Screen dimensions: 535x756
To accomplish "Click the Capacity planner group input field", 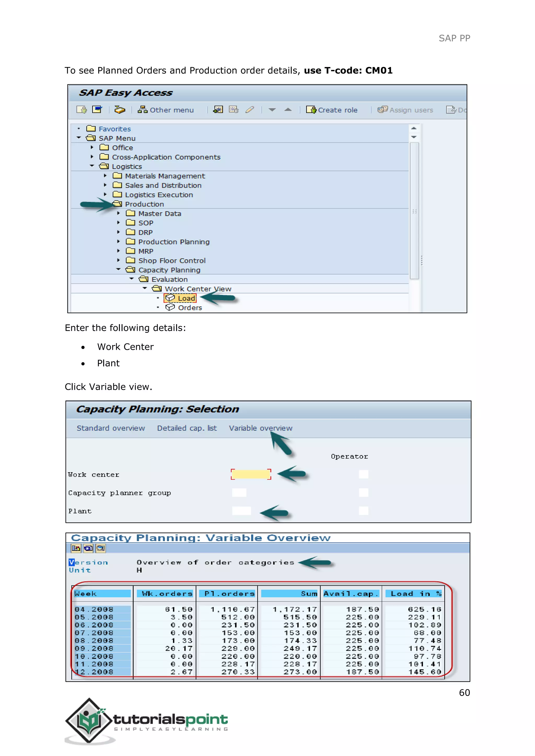I will 239,493.
